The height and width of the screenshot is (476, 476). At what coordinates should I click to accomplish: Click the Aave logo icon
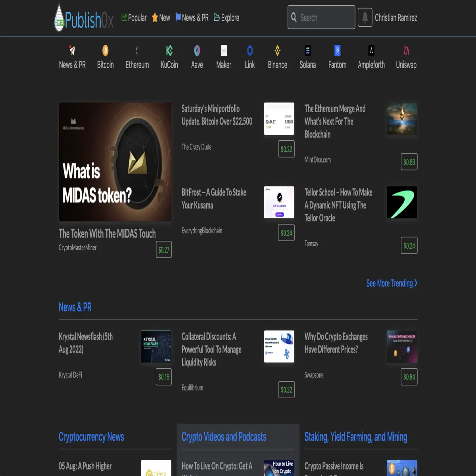click(197, 50)
